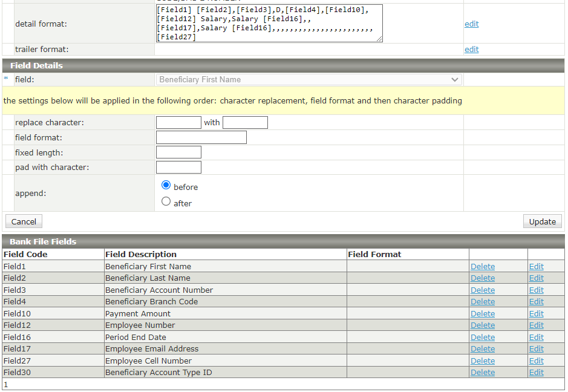568x392 pixels.
Task: Edit the Field17 Employee Email Address row
Action: 536,349
